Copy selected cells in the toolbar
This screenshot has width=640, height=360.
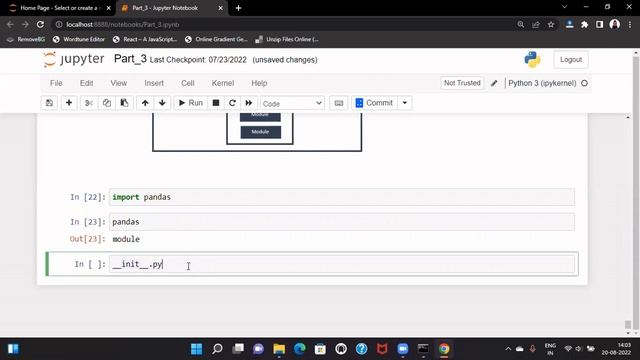(x=107, y=103)
